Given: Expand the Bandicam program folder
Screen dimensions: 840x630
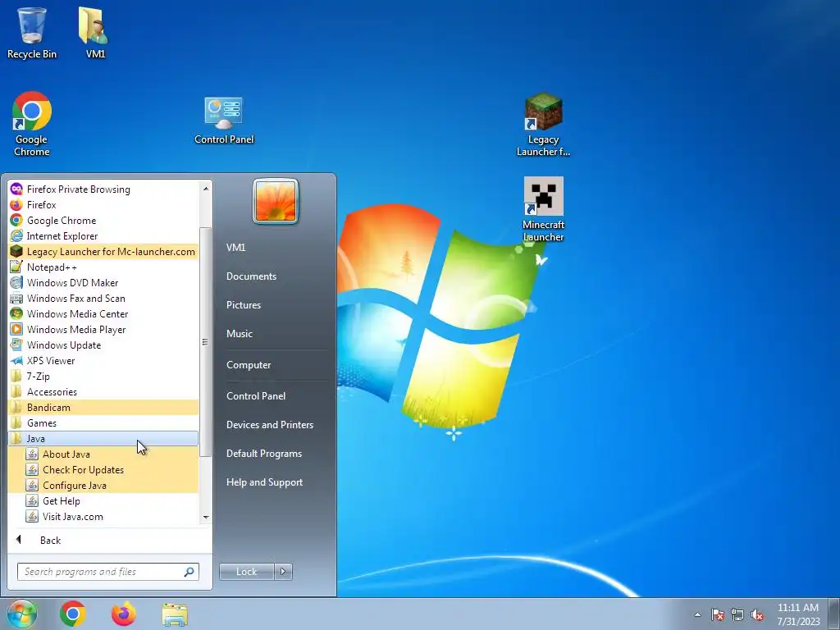Looking at the screenshot, I should click(103, 407).
